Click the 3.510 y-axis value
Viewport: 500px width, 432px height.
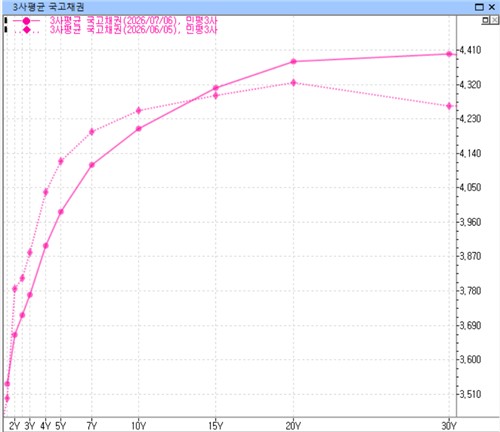click(470, 394)
